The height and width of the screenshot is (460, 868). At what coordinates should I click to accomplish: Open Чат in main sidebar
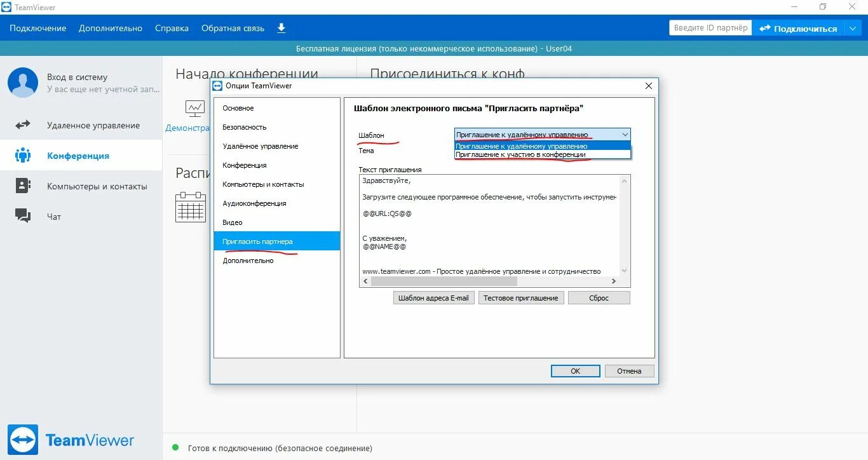[x=81, y=217]
